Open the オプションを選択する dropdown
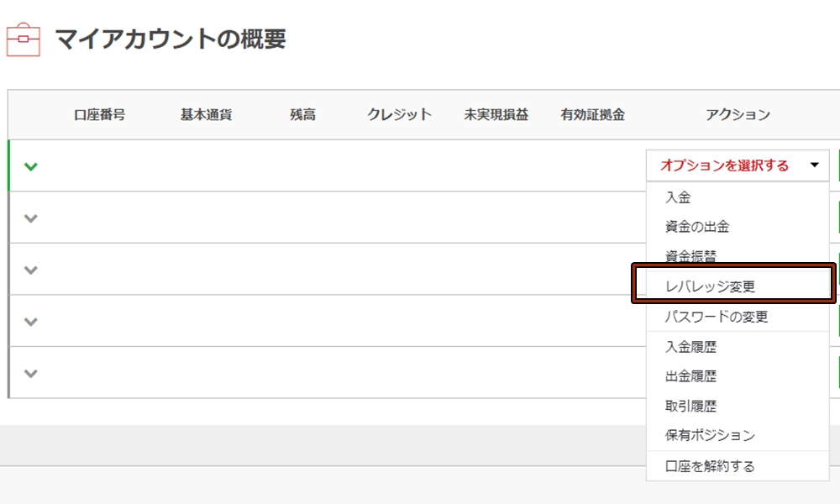This screenshot has width=840, height=504. coord(738,165)
